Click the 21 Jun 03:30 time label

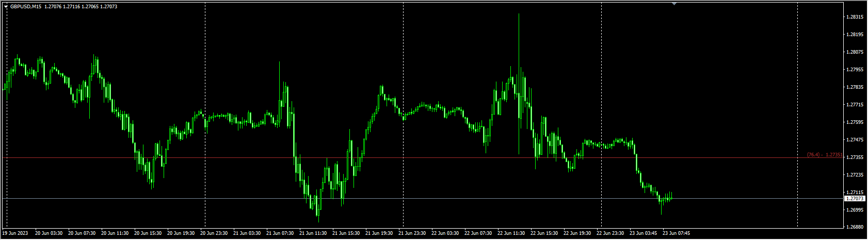pyautogui.click(x=247, y=233)
